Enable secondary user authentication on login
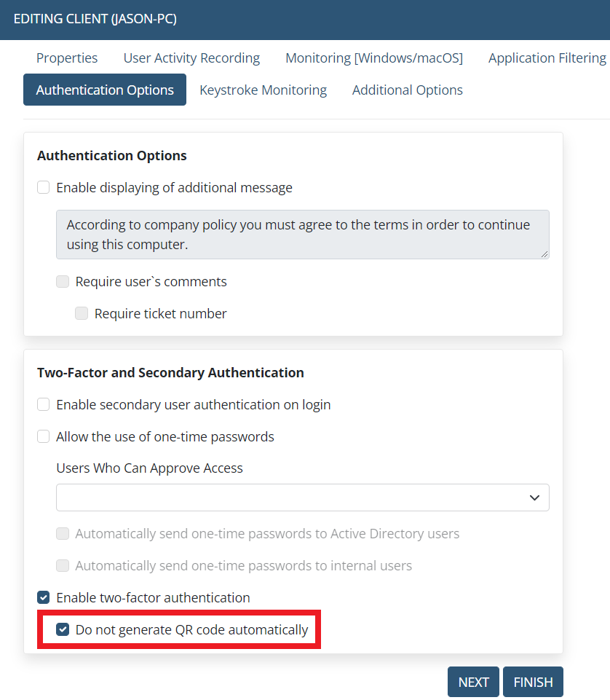This screenshot has width=610, height=700. [44, 405]
